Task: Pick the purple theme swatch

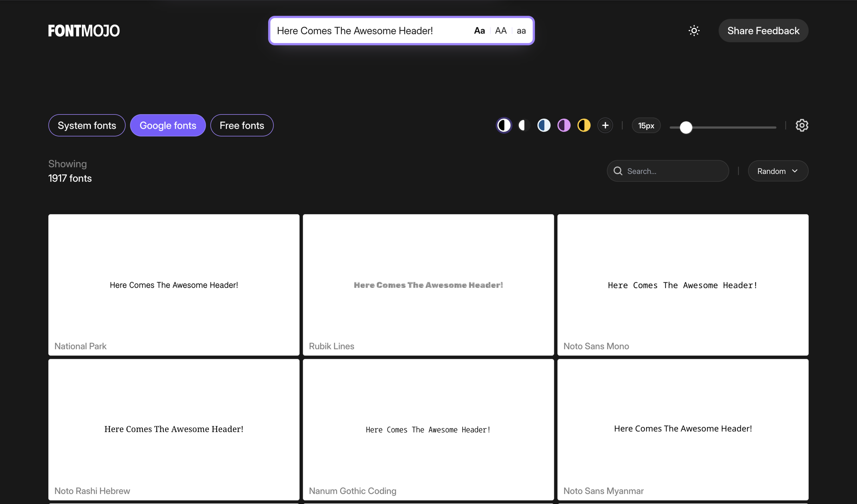Action: pos(564,125)
